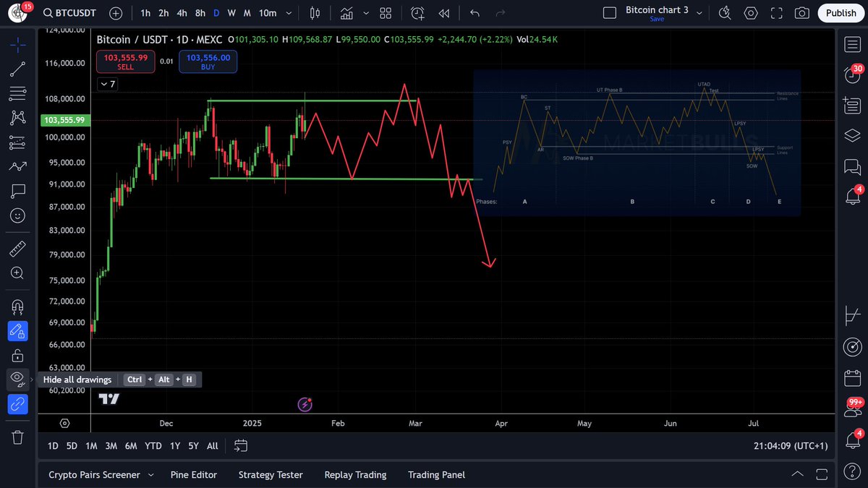Open the Indicators menu

tap(346, 13)
